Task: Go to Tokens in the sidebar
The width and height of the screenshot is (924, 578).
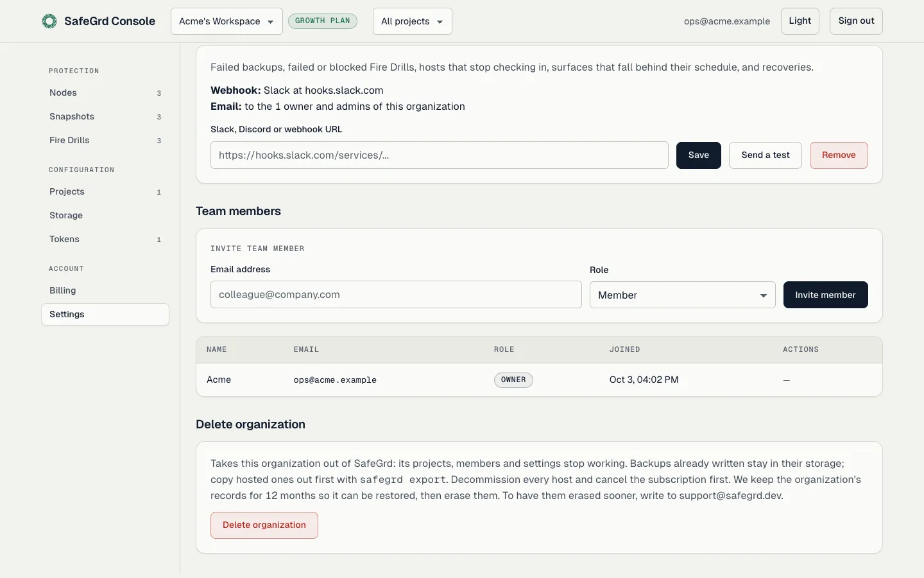Action: coord(105,239)
